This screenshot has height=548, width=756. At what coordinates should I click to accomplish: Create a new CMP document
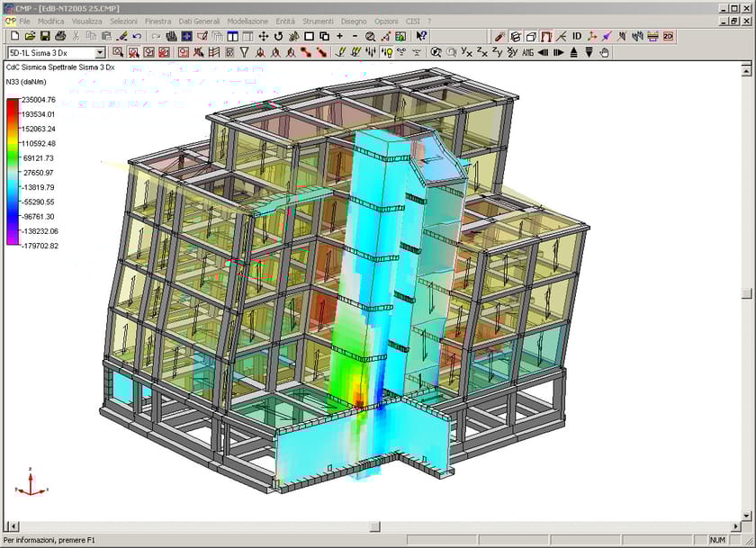(x=13, y=36)
